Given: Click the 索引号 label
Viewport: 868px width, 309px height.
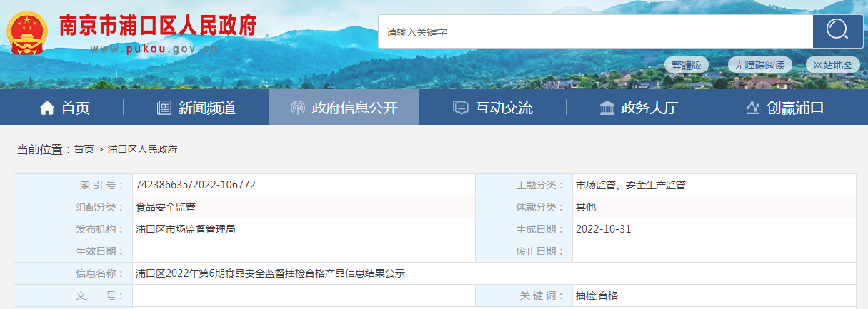Looking at the screenshot, I should click(102, 185).
